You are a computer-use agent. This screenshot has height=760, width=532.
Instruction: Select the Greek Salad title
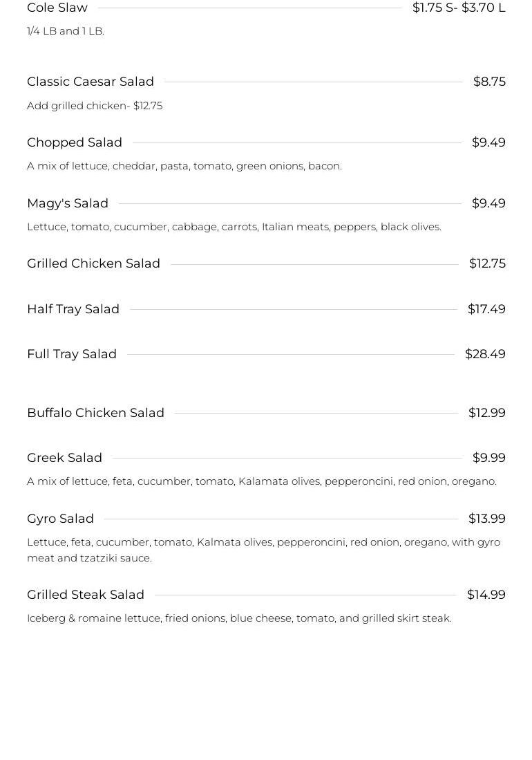click(64, 458)
